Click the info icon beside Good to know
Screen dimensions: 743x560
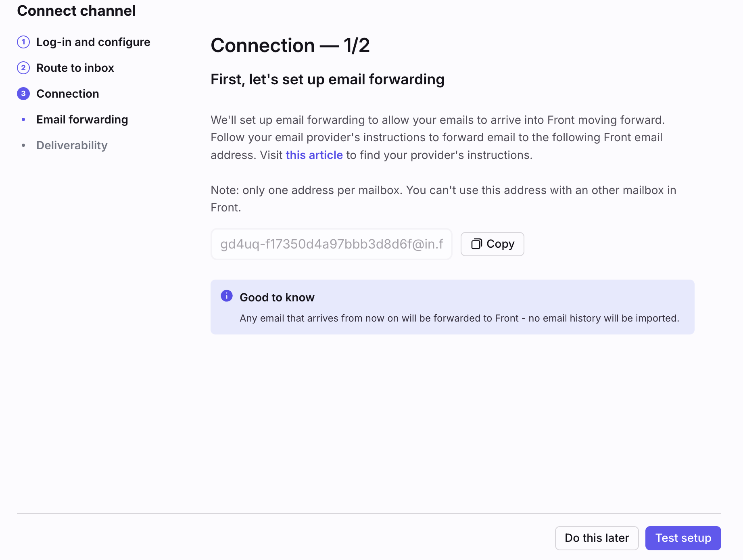[x=227, y=296]
